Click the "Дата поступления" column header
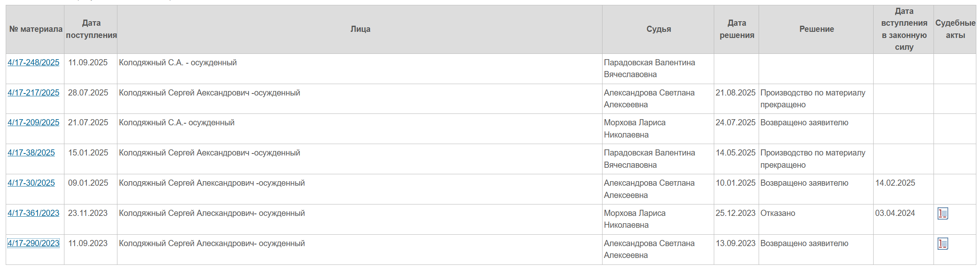Image resolution: width=980 pixels, height=271 pixels. point(91,29)
